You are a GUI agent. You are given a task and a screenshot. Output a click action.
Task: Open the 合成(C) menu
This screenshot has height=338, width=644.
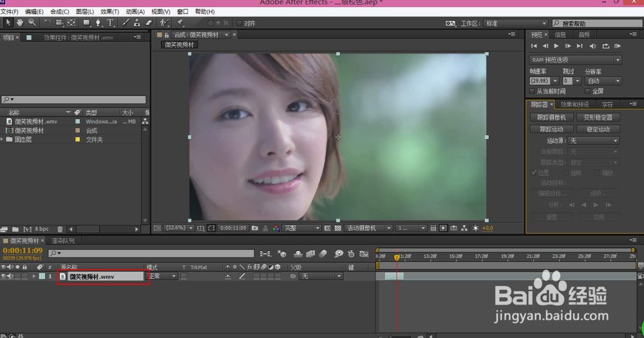(x=59, y=12)
